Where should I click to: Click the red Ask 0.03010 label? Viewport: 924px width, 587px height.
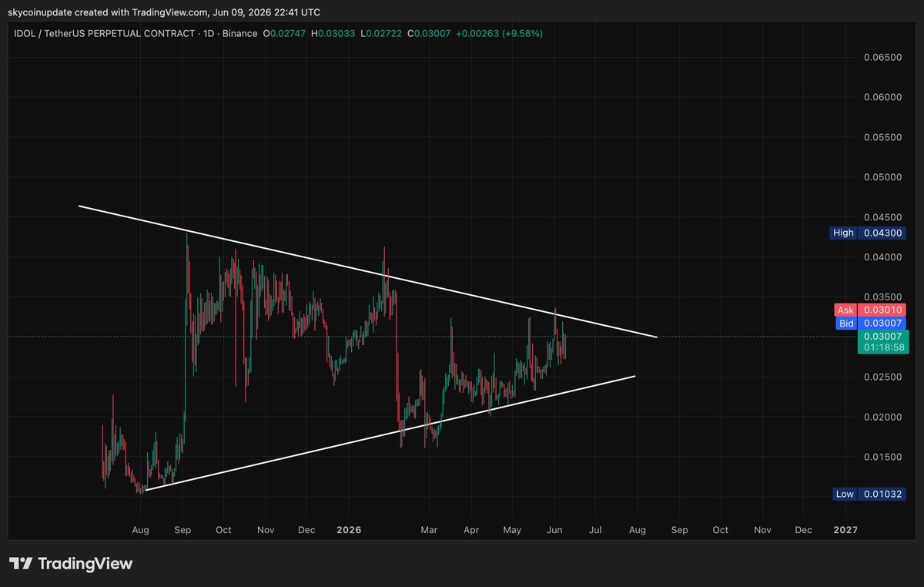pyautogui.click(x=869, y=310)
